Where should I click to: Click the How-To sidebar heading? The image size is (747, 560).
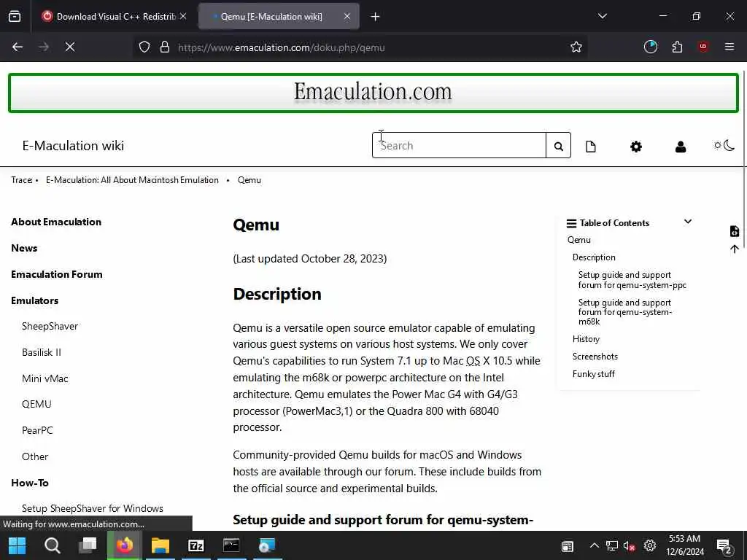click(x=29, y=483)
